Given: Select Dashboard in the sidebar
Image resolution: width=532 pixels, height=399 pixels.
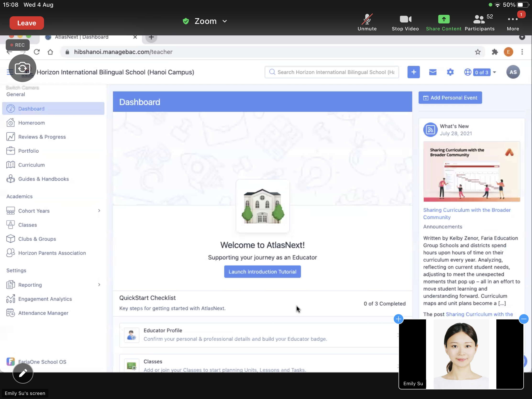Looking at the screenshot, I should pos(53,109).
